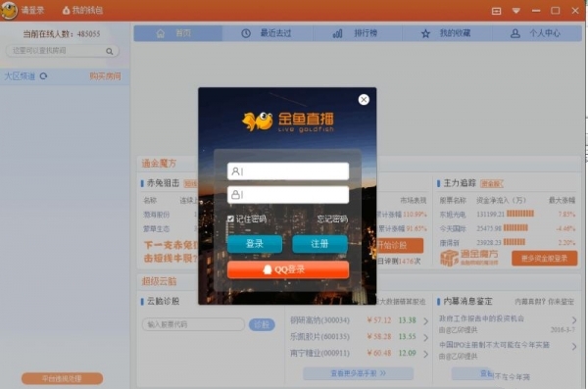
Task: Click the QQ登录 button
Action: 288,269
